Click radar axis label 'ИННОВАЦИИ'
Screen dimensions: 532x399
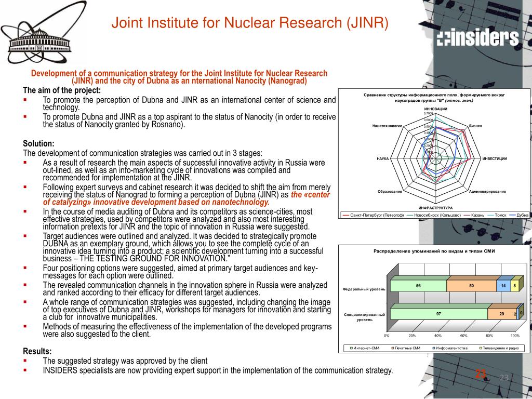436,109
